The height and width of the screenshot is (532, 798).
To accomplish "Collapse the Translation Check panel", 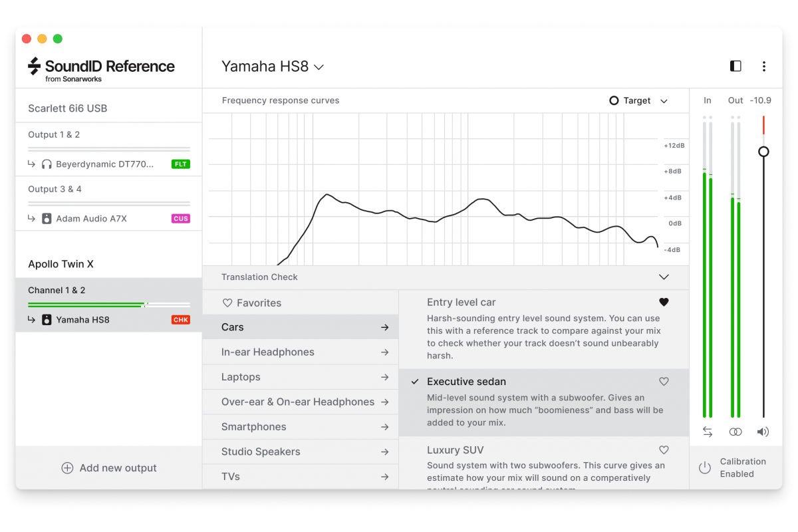I will [x=663, y=277].
